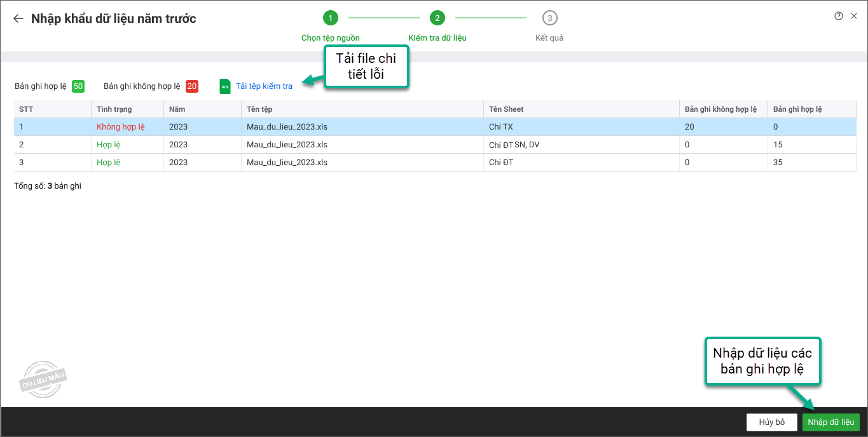
Task: Click the red invalid records badge 20
Action: click(x=192, y=86)
